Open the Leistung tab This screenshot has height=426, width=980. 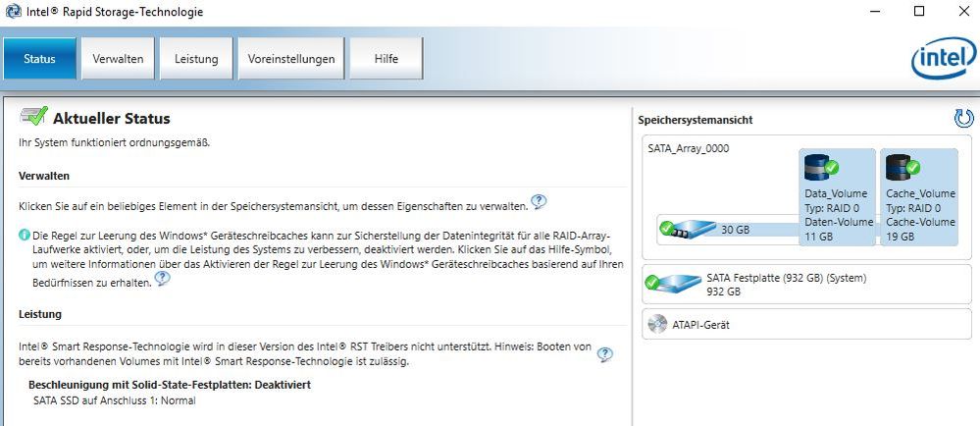[x=196, y=59]
